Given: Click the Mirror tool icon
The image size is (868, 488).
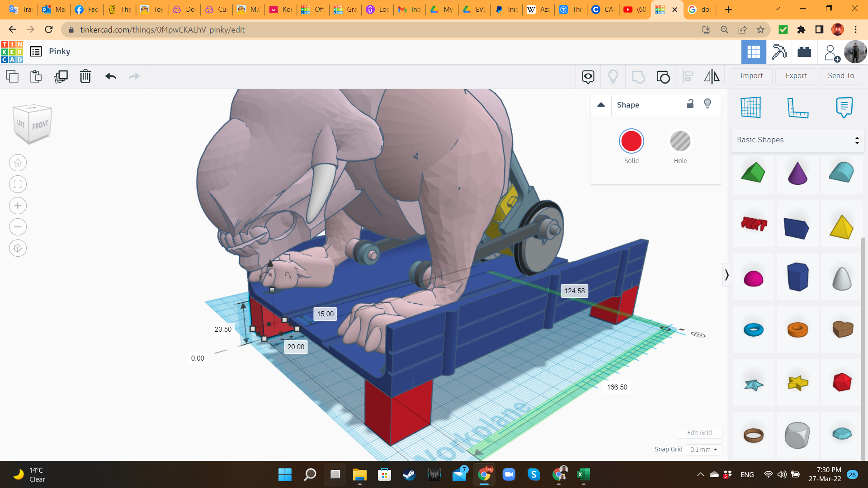Looking at the screenshot, I should [x=712, y=76].
